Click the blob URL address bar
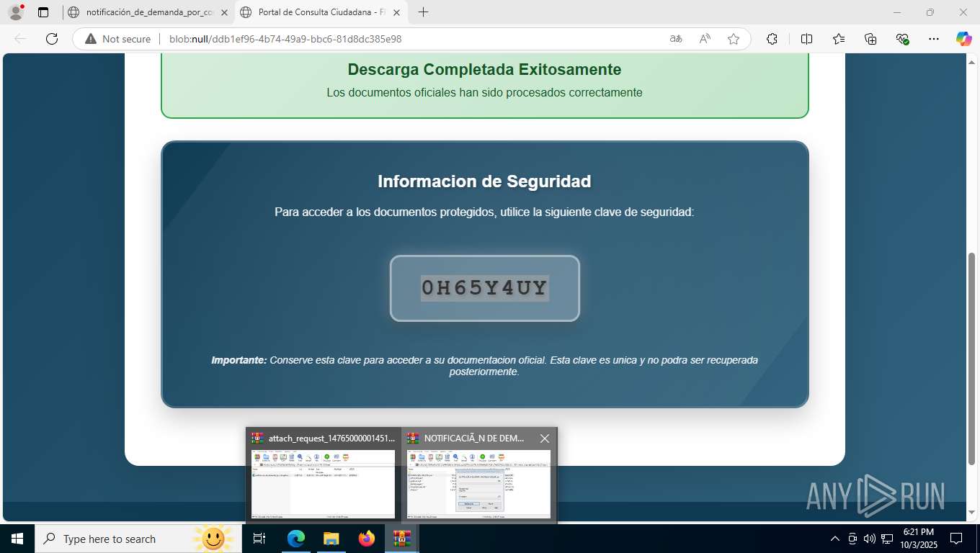This screenshot has height=553, width=980. (285, 39)
